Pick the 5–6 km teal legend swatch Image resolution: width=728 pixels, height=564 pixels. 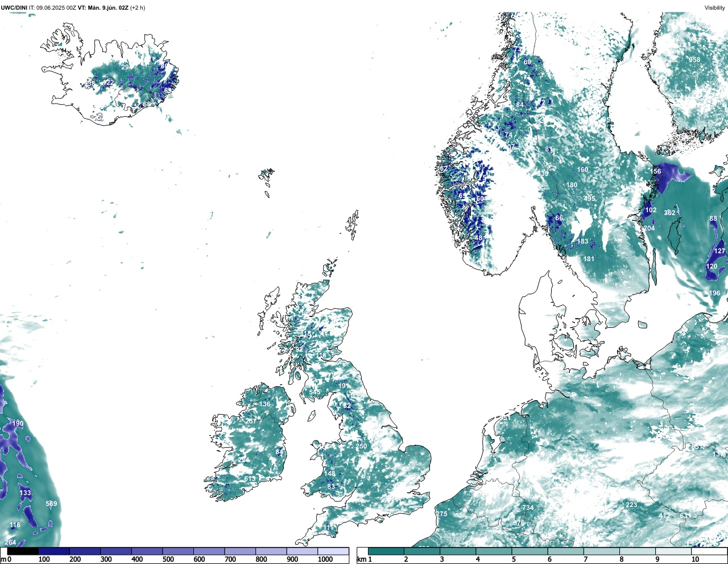click(530, 551)
